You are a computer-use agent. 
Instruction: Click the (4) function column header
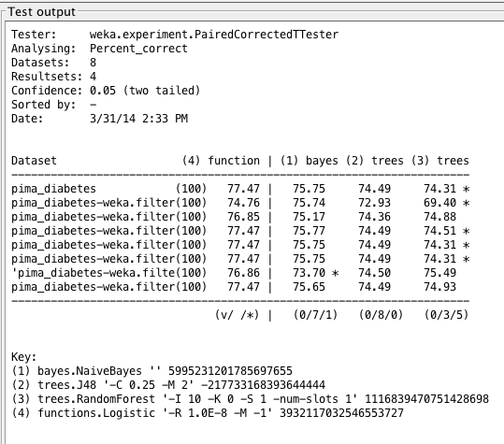click(221, 161)
